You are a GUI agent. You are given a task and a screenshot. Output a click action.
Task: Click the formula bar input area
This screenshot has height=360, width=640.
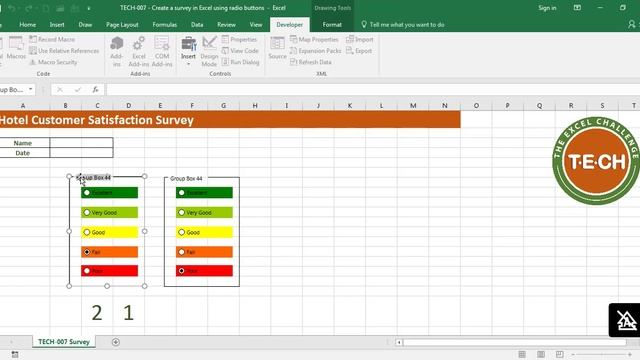click(372, 89)
